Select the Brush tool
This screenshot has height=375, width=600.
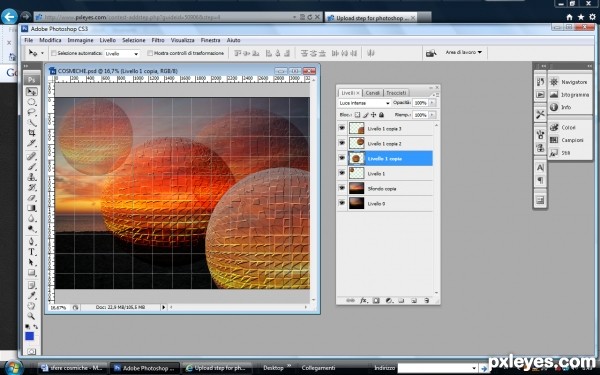click(31, 166)
